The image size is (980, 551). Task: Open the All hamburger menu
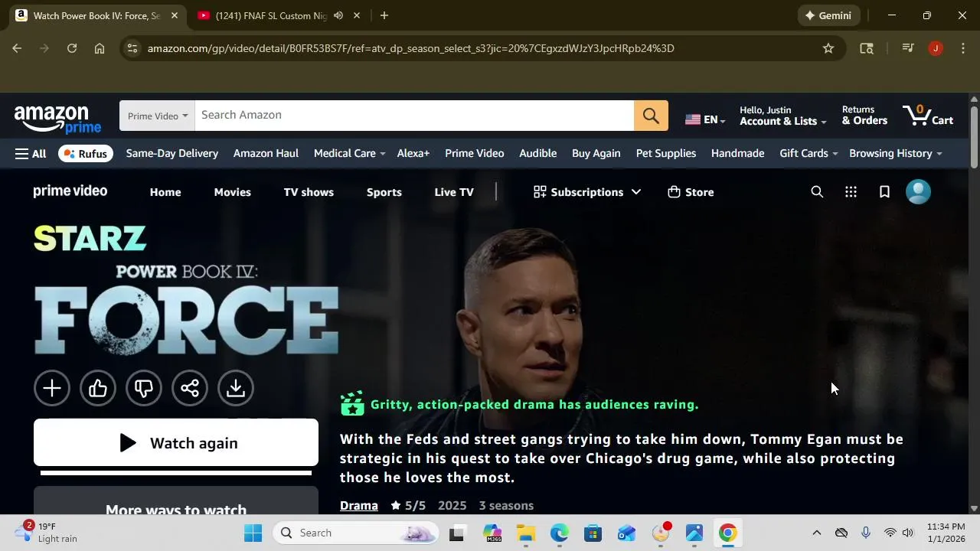coord(31,154)
